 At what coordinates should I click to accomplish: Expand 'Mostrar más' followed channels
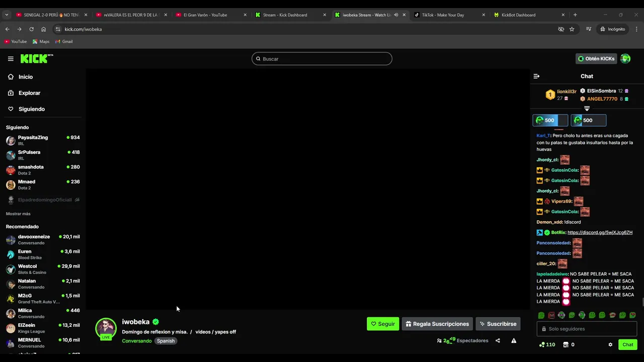point(18,214)
